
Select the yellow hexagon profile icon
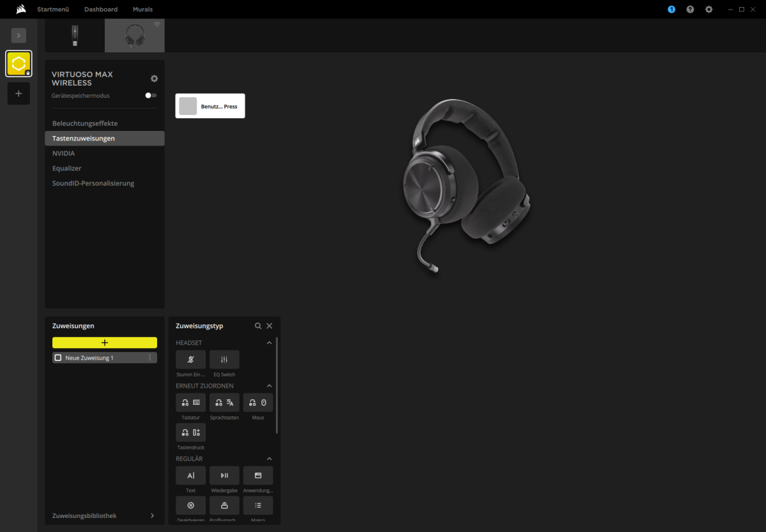pyautogui.click(x=19, y=63)
